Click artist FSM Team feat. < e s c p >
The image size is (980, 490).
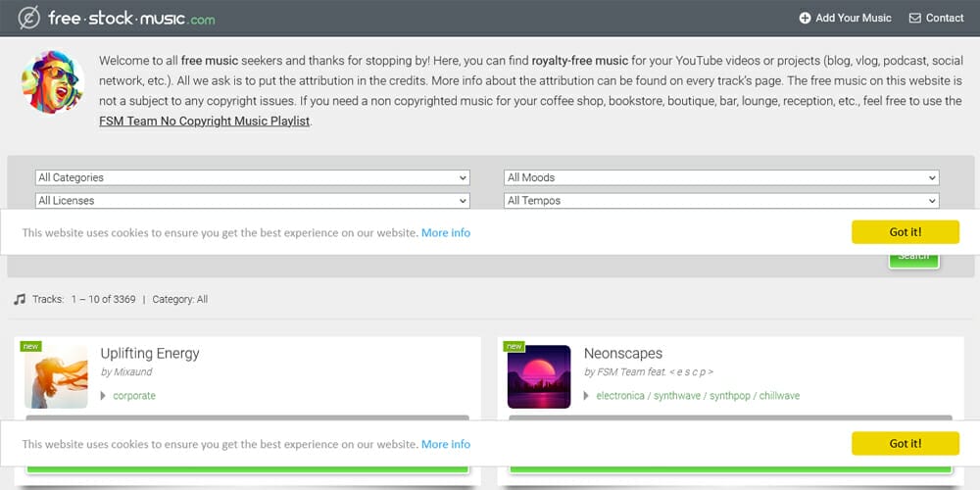tap(655, 371)
